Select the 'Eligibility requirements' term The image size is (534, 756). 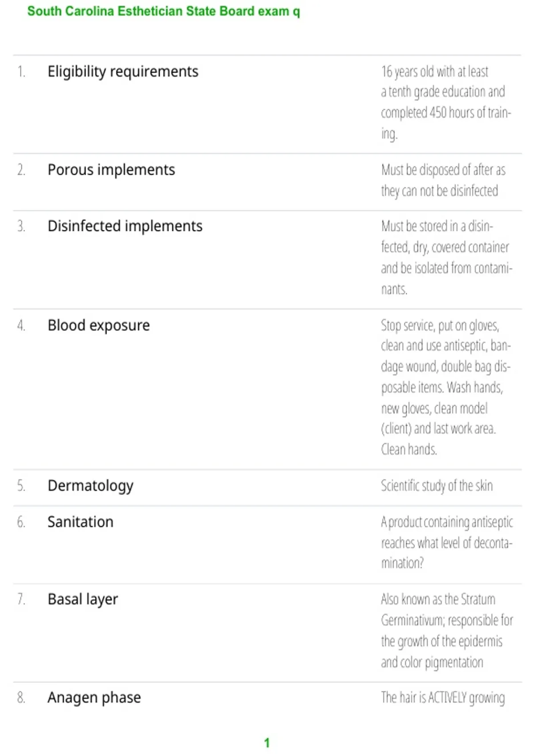[123, 72]
